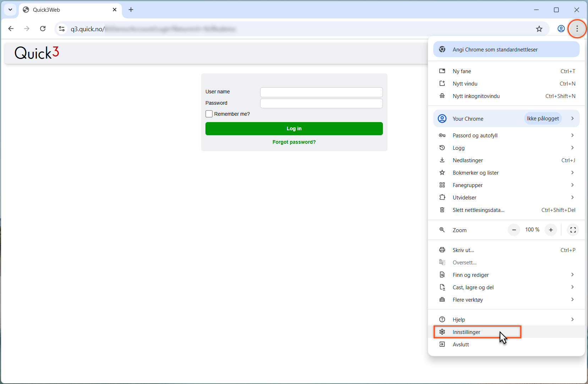Open the Forgot password link

(294, 142)
